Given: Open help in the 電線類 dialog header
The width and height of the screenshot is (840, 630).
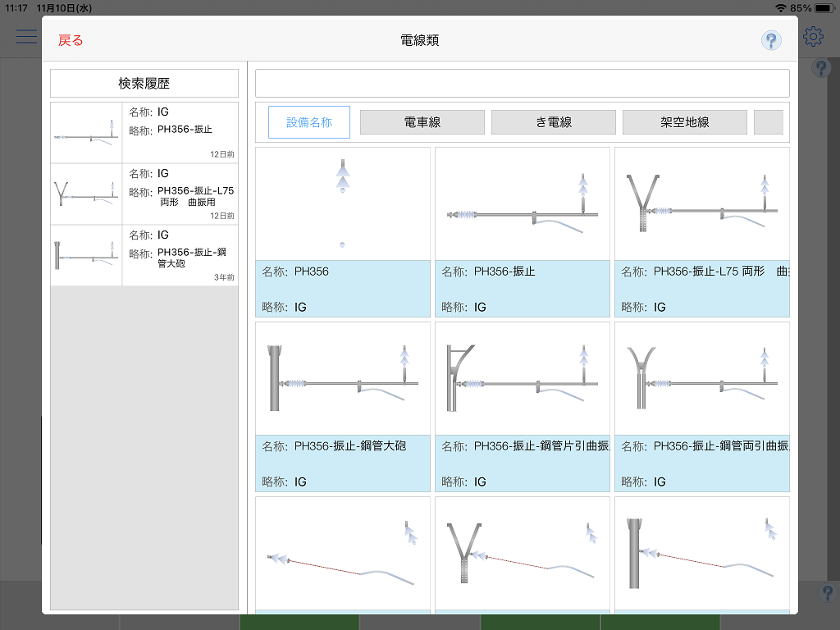Looking at the screenshot, I should coord(771,40).
